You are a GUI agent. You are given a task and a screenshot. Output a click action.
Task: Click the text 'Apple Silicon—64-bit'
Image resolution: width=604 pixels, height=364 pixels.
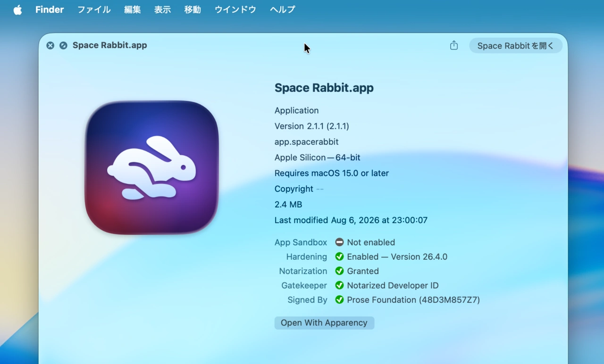tap(318, 157)
